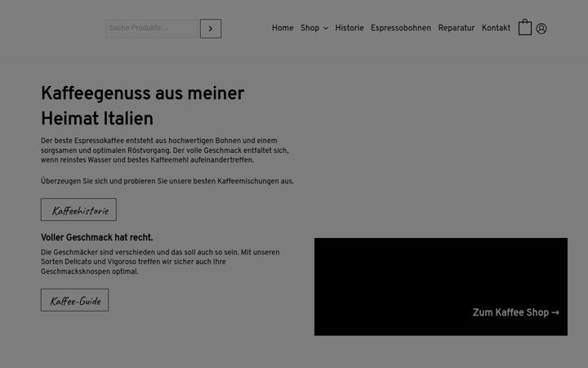Screen dimensions: 588x368
Task: Follow the Zum Kaffee Shop link
Action: (515, 312)
